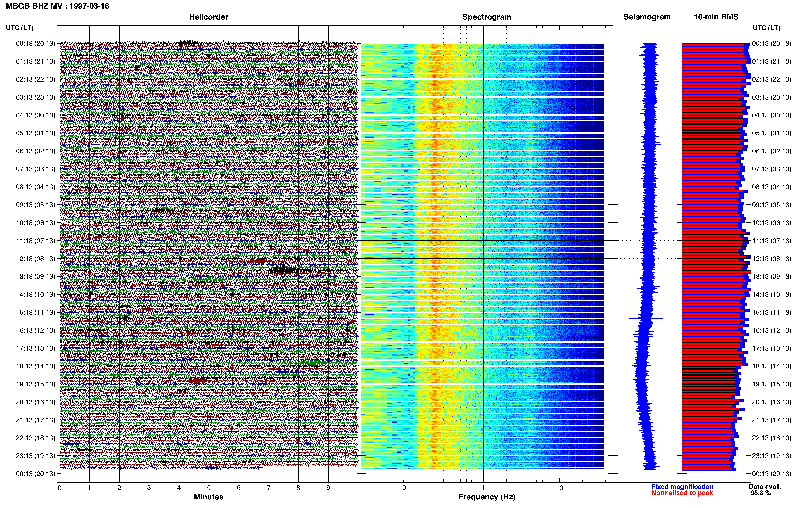This screenshot has width=812, height=508.
Task: Click the left '07:13 (03:13)' time label
Action: click(35, 169)
